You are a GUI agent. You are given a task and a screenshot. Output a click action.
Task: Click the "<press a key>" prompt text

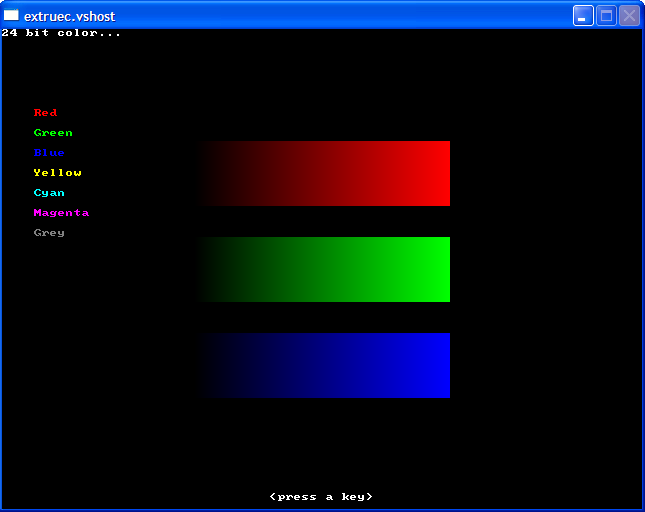[321, 497]
